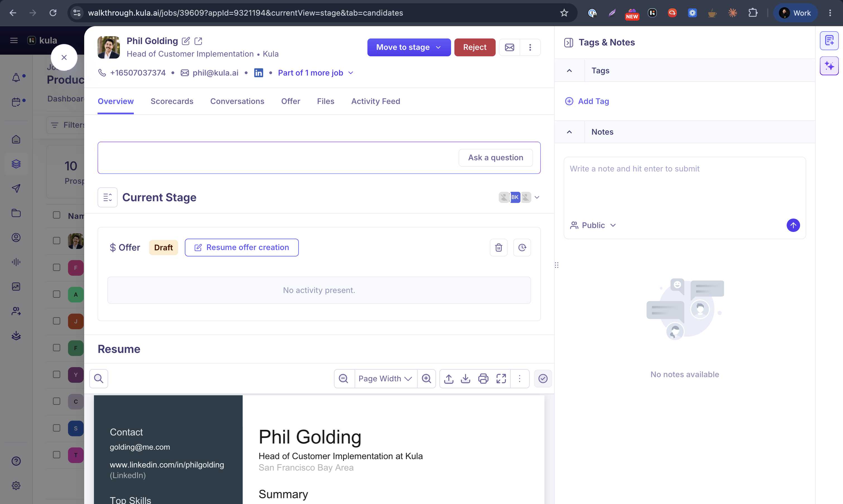This screenshot has height=504, width=843.
Task: Open the Files tab
Action: [325, 101]
